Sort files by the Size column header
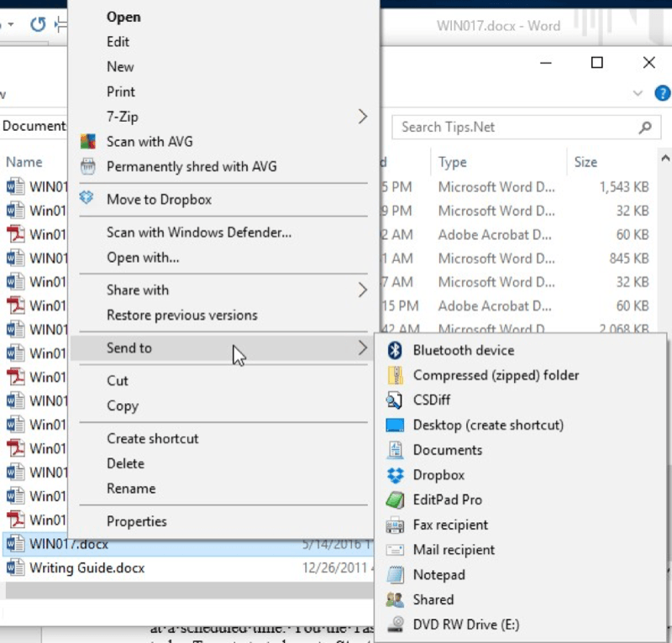The image size is (672, 643). click(585, 162)
